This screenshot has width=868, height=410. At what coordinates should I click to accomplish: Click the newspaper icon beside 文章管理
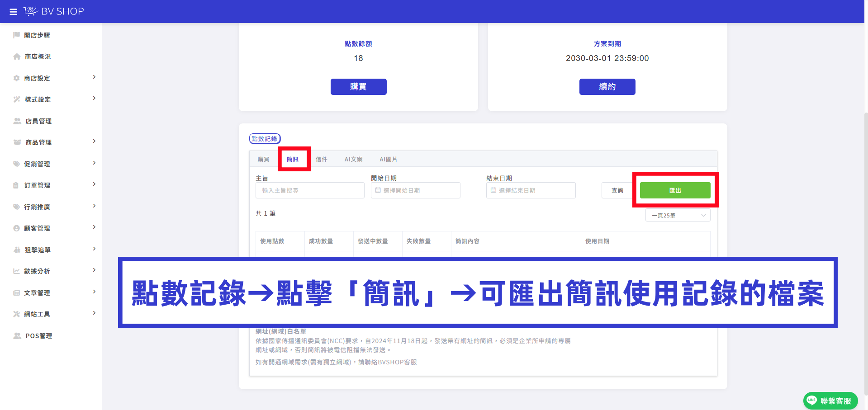point(17,293)
